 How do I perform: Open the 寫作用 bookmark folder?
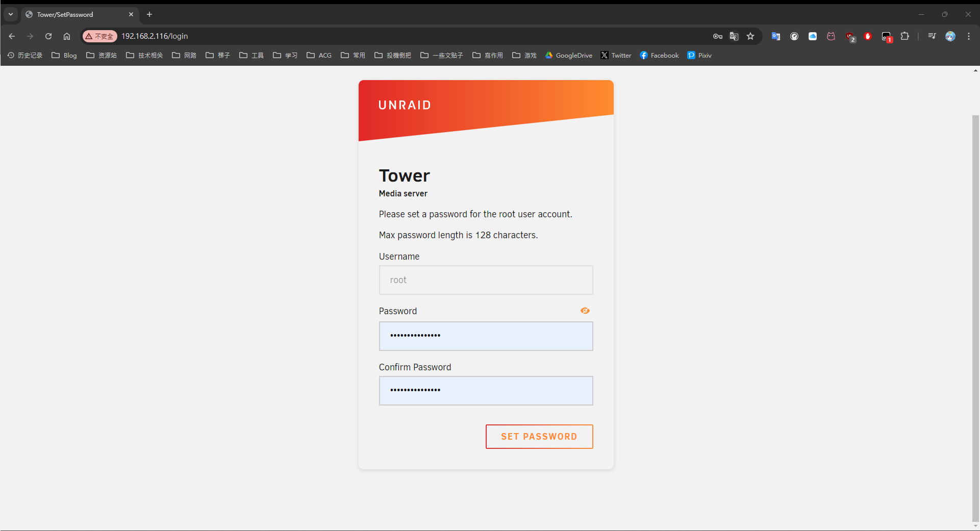(488, 55)
